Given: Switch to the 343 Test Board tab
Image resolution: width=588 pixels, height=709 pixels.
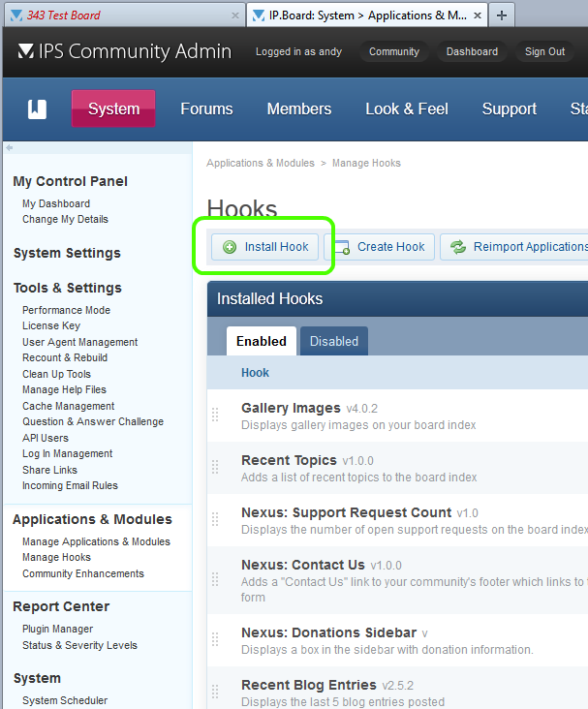Looking at the screenshot, I should point(125,15).
